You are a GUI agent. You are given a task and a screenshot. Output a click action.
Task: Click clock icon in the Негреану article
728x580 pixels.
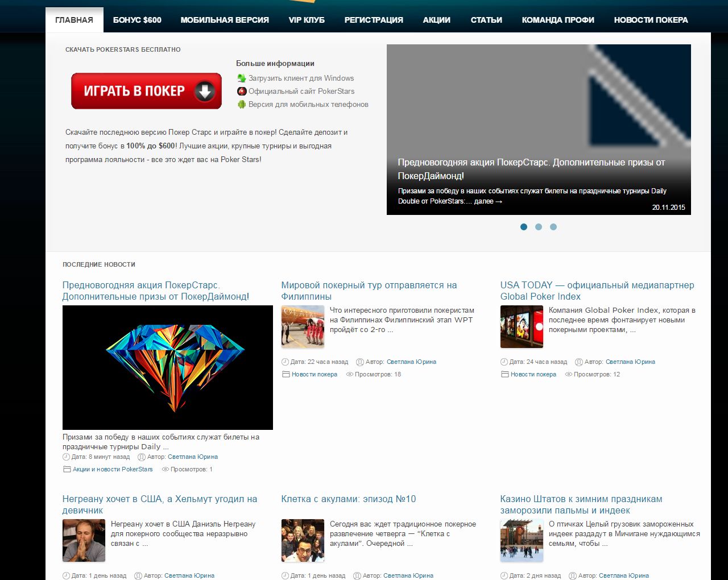[66, 575]
